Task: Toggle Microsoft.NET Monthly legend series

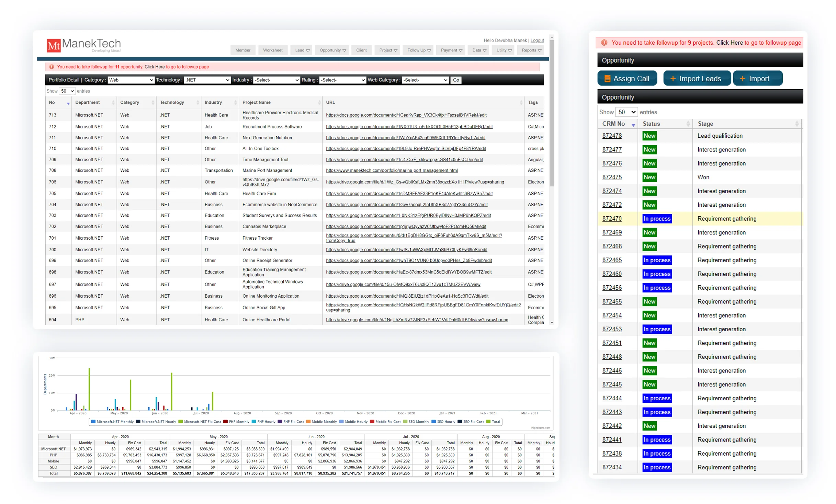Action: pyautogui.click(x=112, y=422)
